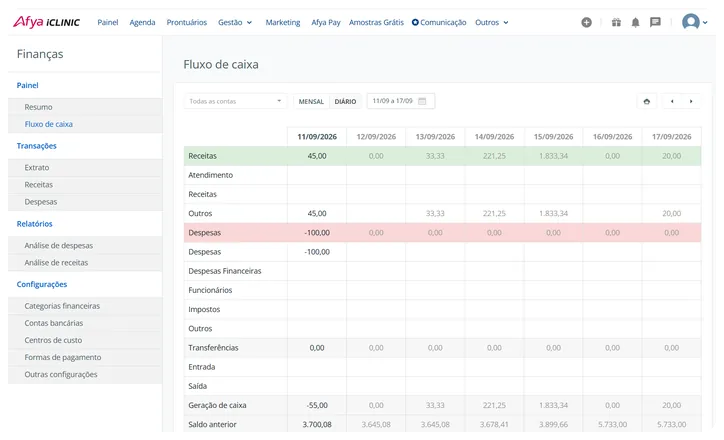Click the Transações section heading
The width and height of the screenshot is (724, 440).
(x=36, y=146)
